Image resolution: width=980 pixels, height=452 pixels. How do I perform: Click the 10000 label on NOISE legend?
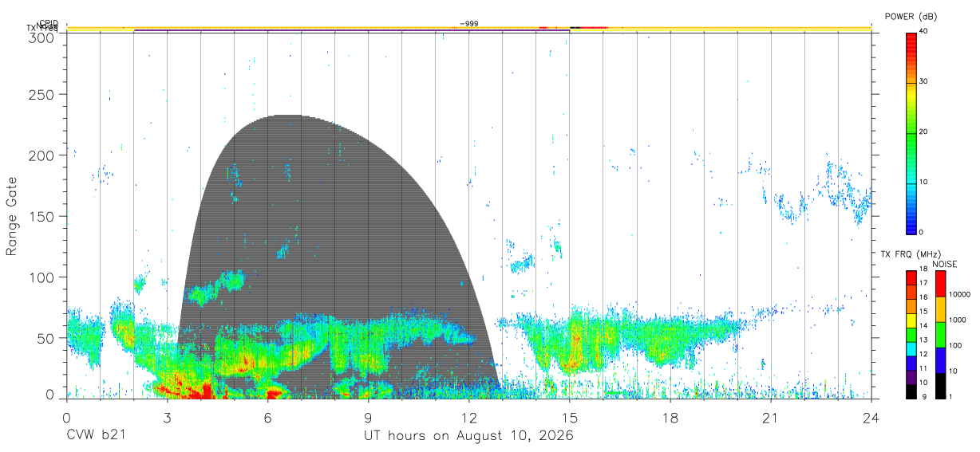click(959, 294)
